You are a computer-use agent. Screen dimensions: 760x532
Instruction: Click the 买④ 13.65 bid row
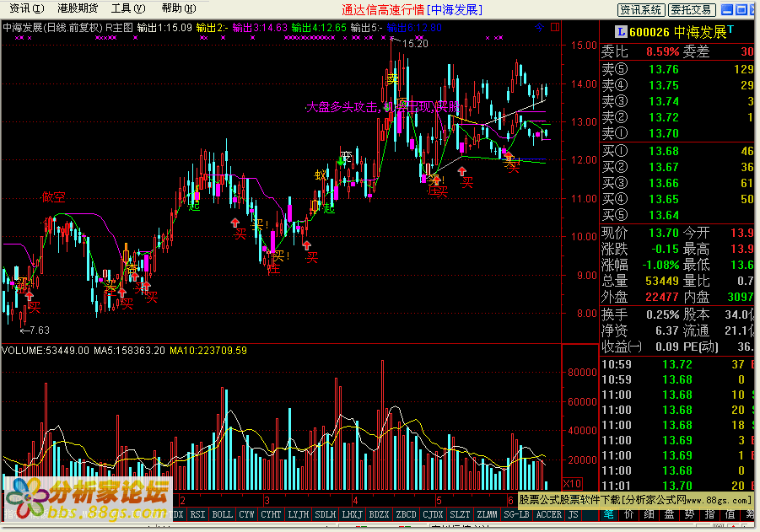click(677, 199)
